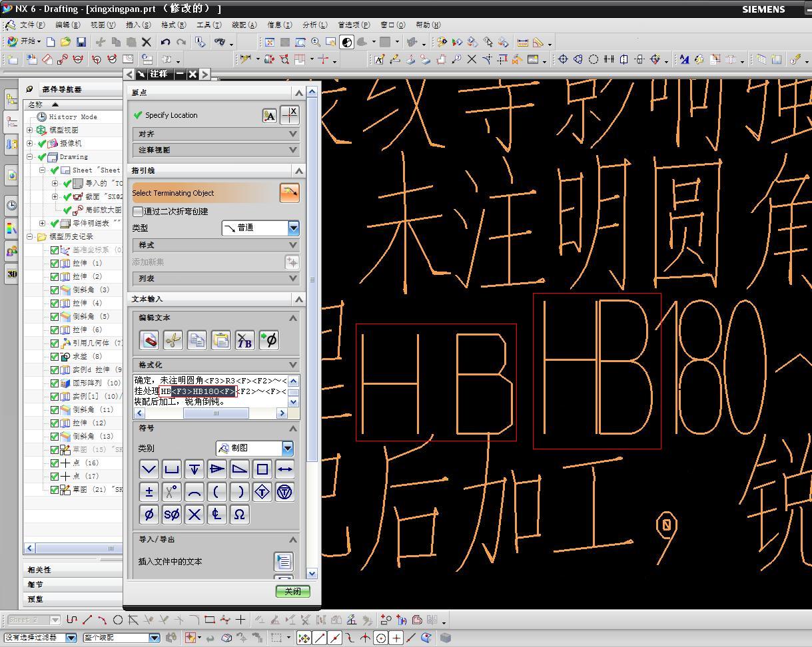Viewport: 812px width, 647px height.
Task: Click the origin tool crosshair icon
Action: tap(290, 115)
